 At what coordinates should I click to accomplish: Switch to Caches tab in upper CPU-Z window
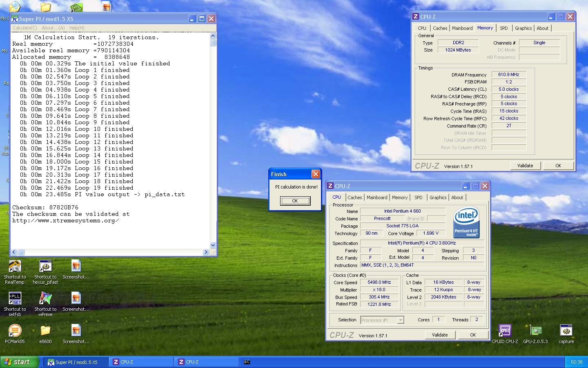440,28
